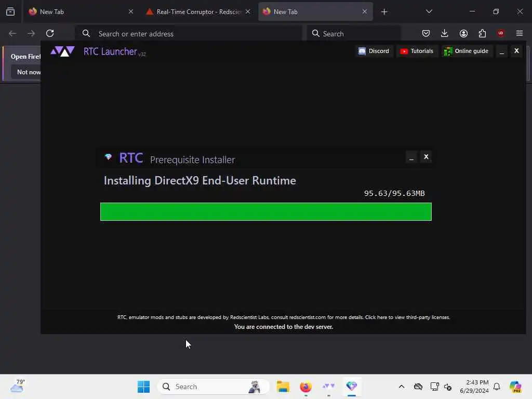This screenshot has height=399, width=532.
Task: Close the RTC Launcher window
Action: point(516,51)
